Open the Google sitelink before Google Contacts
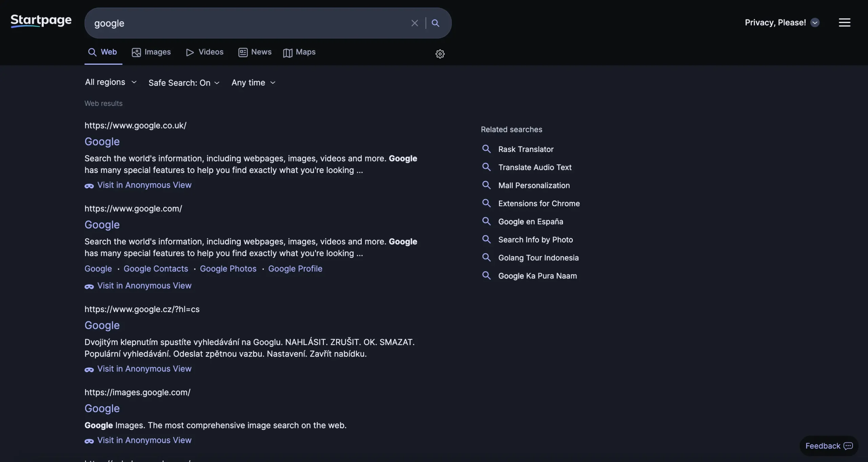Image resolution: width=868 pixels, height=462 pixels. [x=98, y=269]
